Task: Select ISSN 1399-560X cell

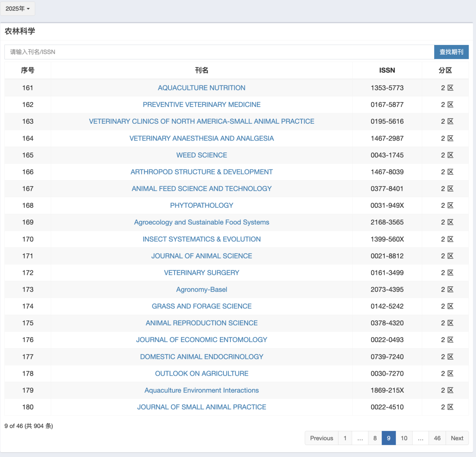Action: (x=387, y=239)
